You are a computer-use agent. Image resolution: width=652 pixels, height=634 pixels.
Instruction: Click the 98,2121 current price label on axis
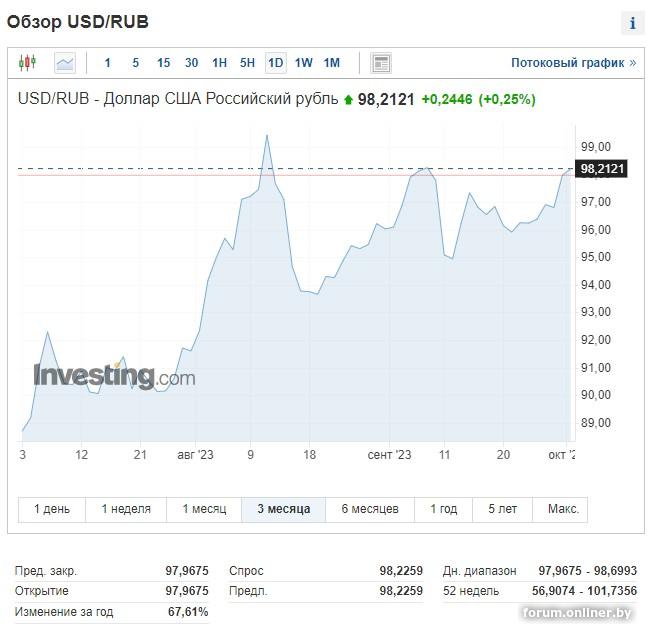(x=602, y=169)
